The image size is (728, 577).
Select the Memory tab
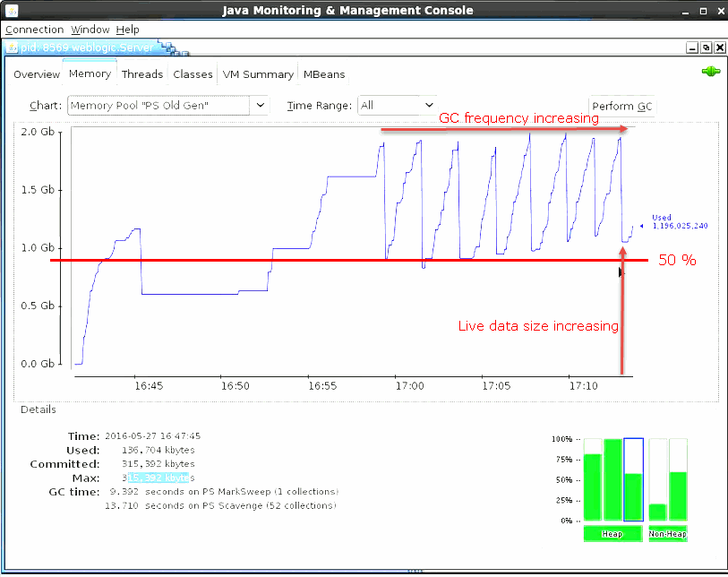[90, 73]
